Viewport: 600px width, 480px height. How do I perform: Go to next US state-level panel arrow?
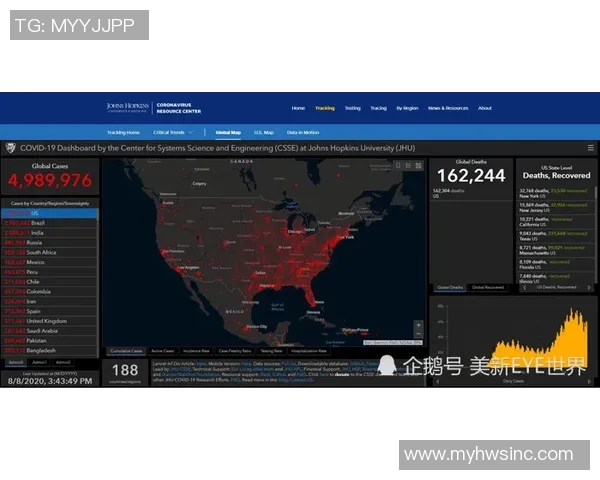pyautogui.click(x=590, y=287)
